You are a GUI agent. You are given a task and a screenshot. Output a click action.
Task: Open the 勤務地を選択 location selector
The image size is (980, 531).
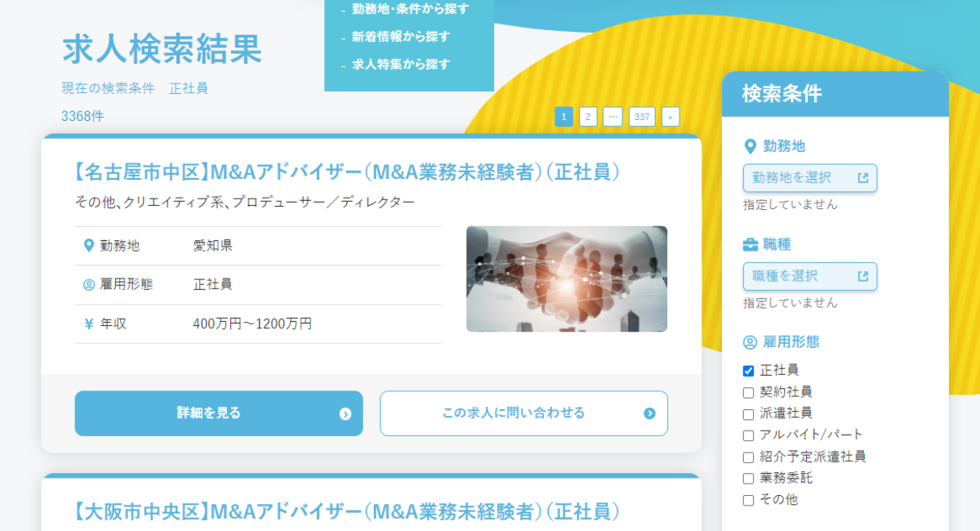click(x=804, y=178)
